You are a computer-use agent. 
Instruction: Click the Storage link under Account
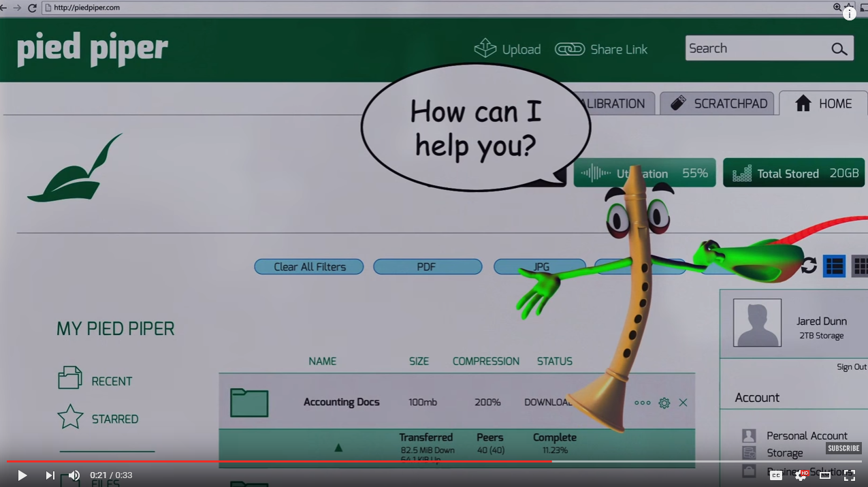click(784, 453)
